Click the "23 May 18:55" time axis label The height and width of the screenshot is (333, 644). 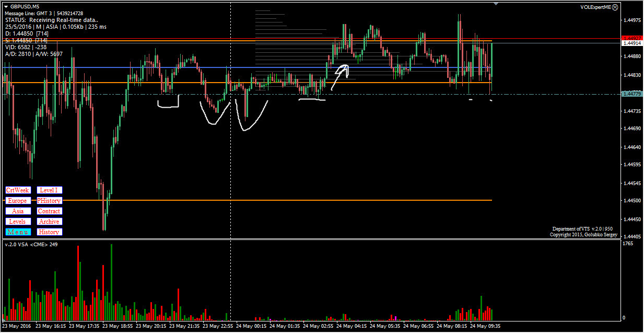(118, 326)
